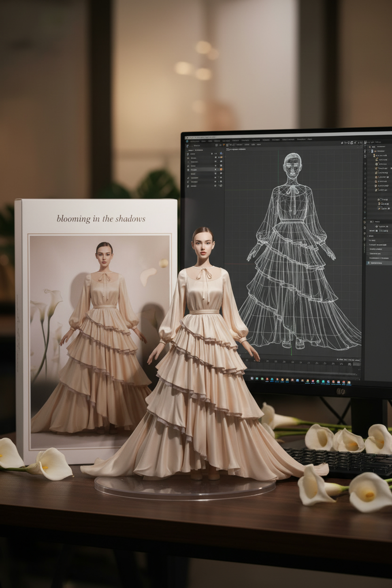This screenshot has height=588, width=392.
Task: Open the rightmost icon in the monitor's taskbar
Action: pyautogui.click(x=349, y=383)
